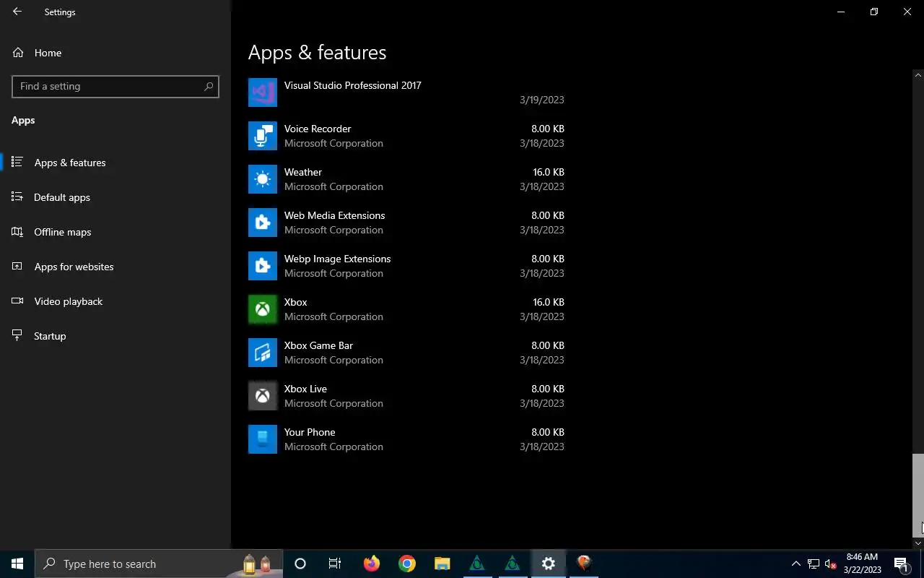Select the Xbox Game Bar name
This screenshot has height=578, width=924.
318,345
